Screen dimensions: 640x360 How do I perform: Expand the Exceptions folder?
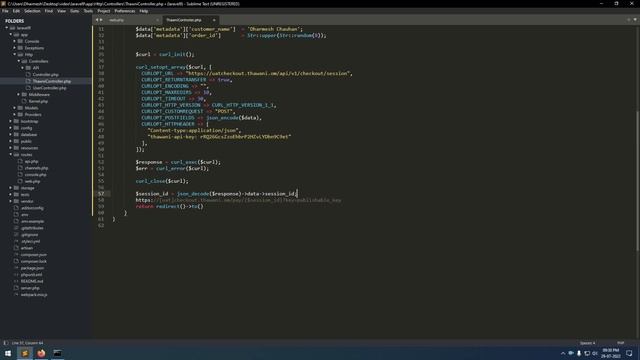click(x=15, y=48)
